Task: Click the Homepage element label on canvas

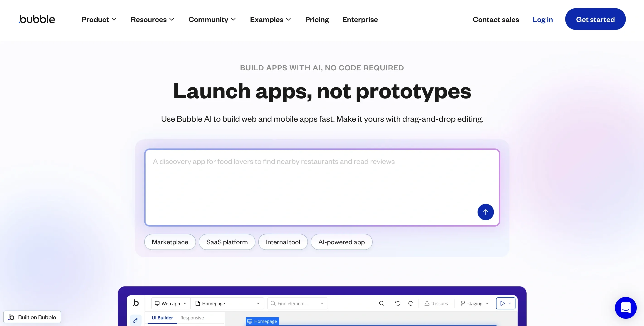Action: [x=262, y=321]
